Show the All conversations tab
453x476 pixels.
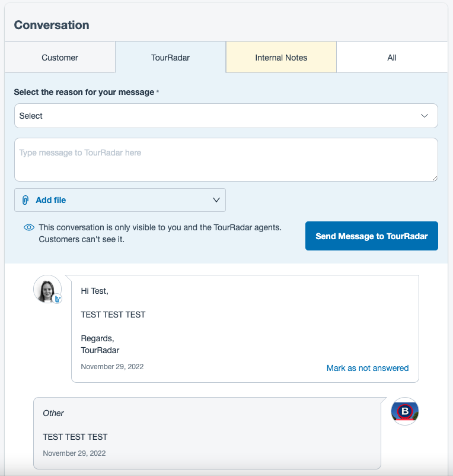tap(392, 58)
